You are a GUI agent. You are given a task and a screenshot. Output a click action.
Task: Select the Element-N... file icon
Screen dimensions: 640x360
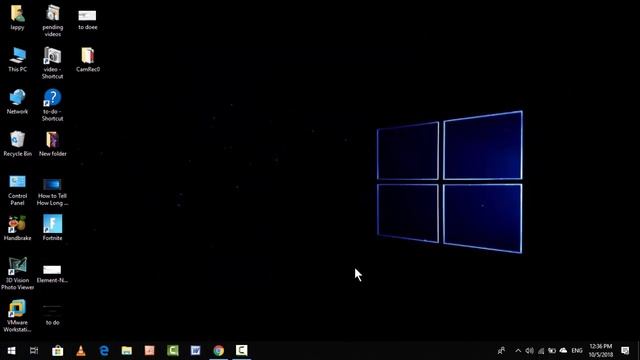click(52, 269)
